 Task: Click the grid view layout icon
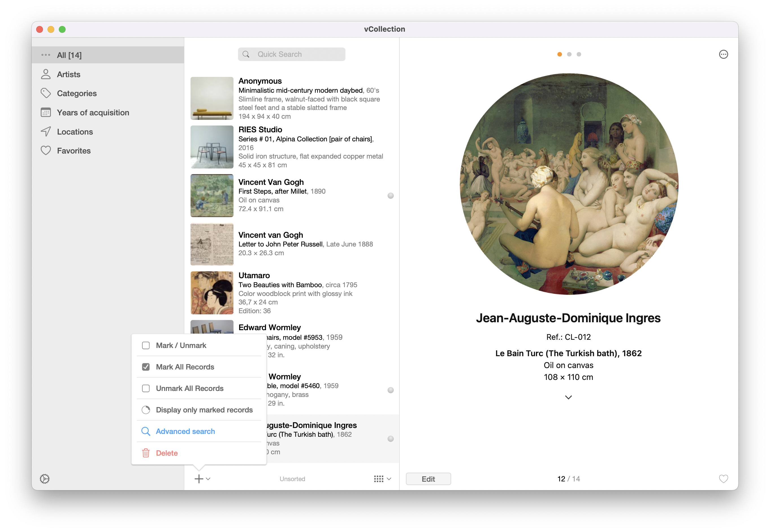coord(379,479)
